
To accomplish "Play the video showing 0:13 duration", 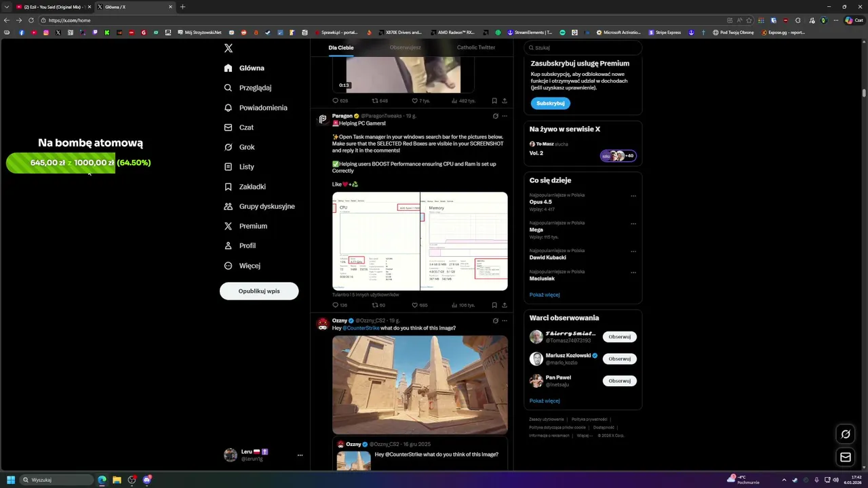I will 403,75.
